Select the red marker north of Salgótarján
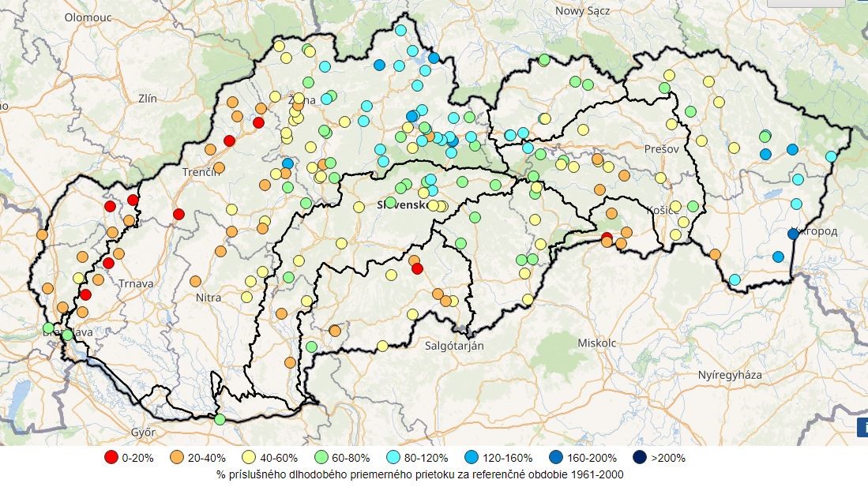The image size is (868, 487). (417, 268)
